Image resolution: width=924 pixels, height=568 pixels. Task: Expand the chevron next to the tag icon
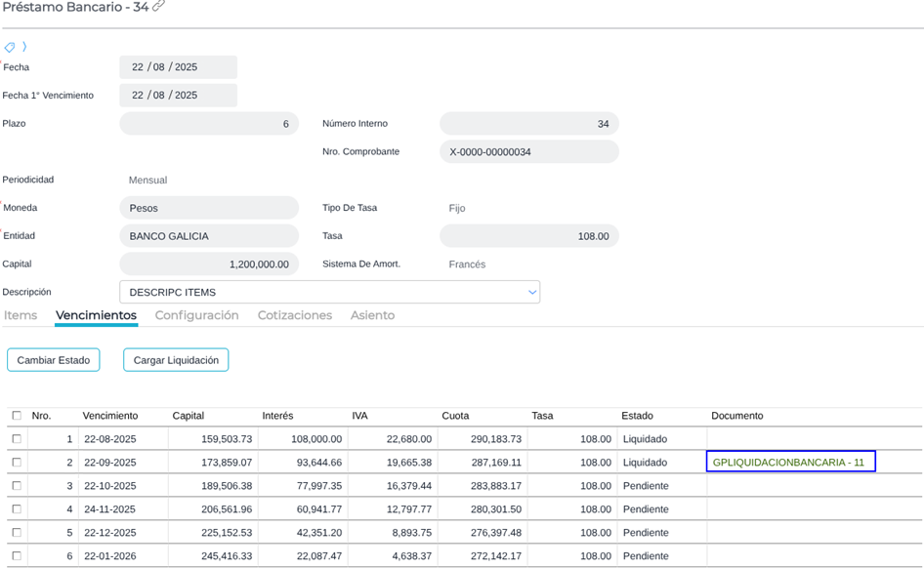pos(24,47)
